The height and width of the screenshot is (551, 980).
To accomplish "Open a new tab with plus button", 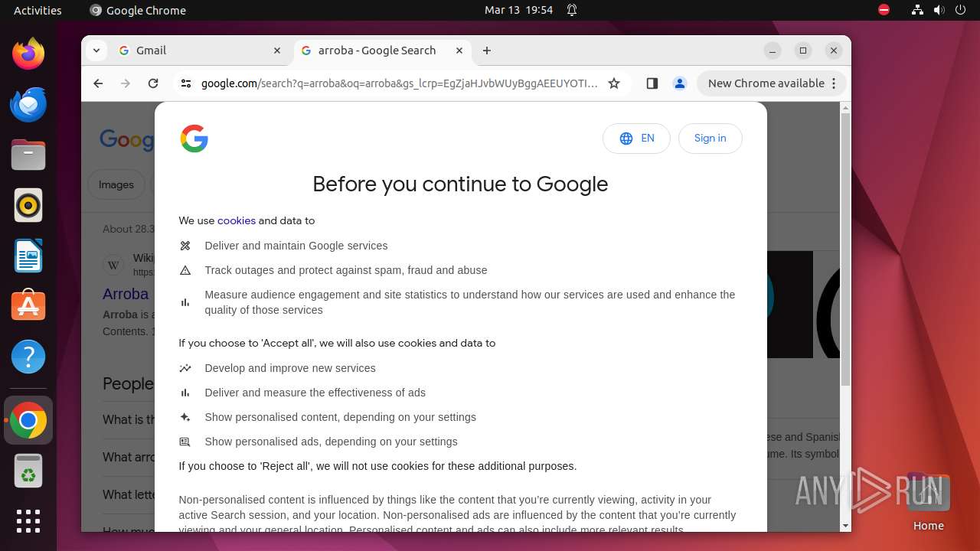I will click(487, 51).
